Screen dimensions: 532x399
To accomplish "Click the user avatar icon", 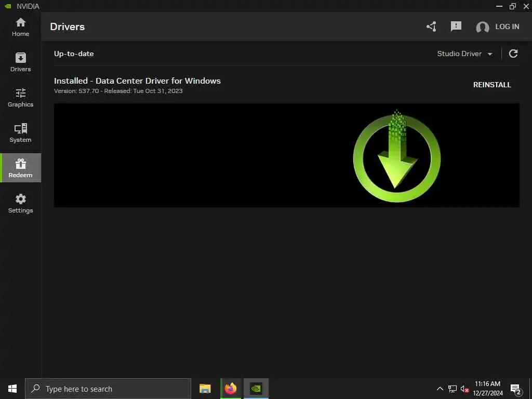I will click(482, 27).
